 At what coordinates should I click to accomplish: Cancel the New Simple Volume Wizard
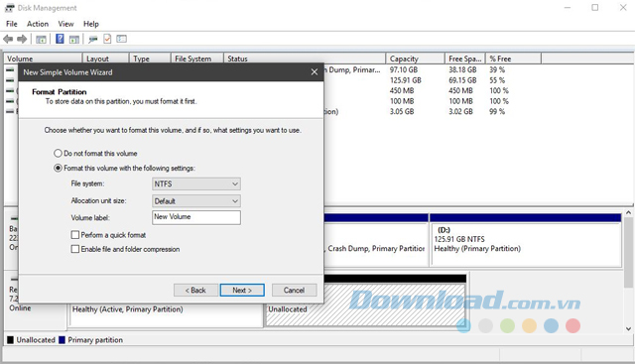tap(294, 290)
